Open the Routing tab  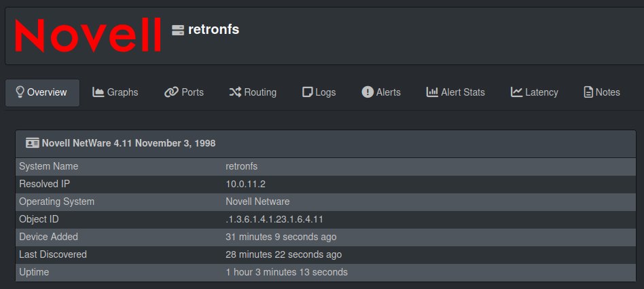[253, 93]
